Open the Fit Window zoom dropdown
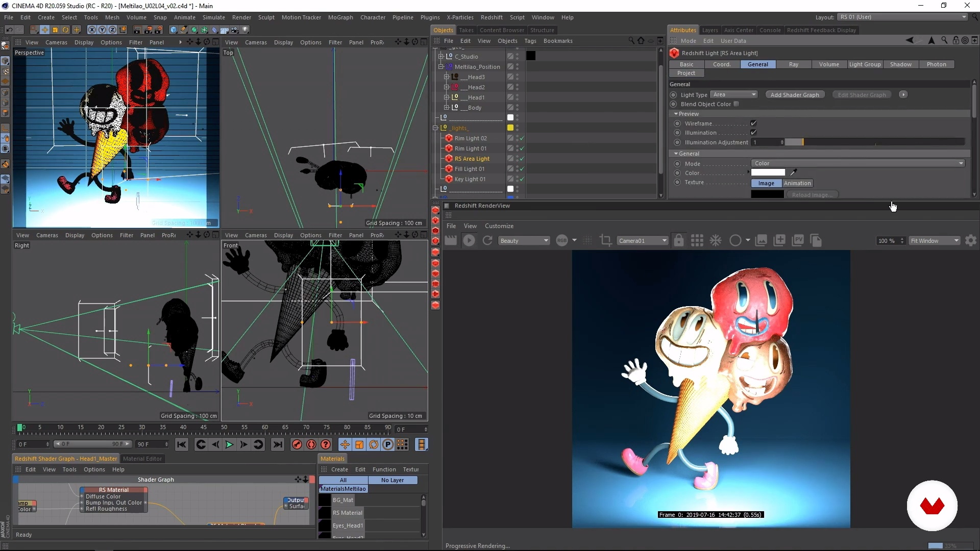Viewport: 980px width, 551px height. pyautogui.click(x=935, y=241)
